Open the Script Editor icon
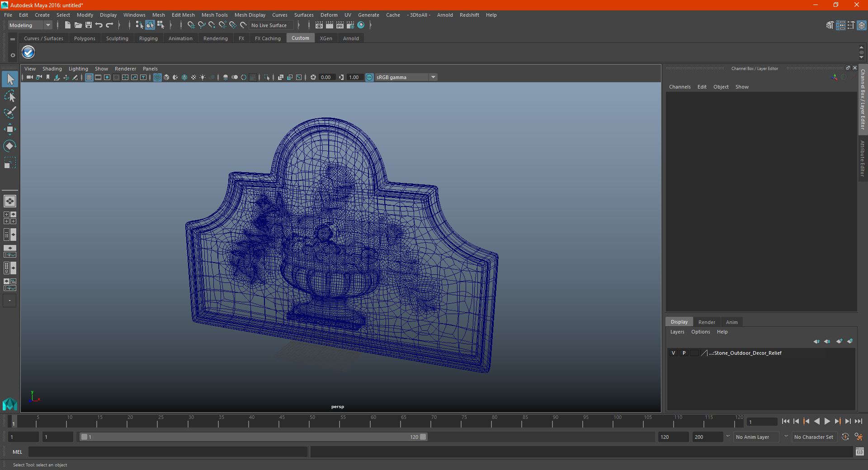The image size is (868, 470). point(860,451)
